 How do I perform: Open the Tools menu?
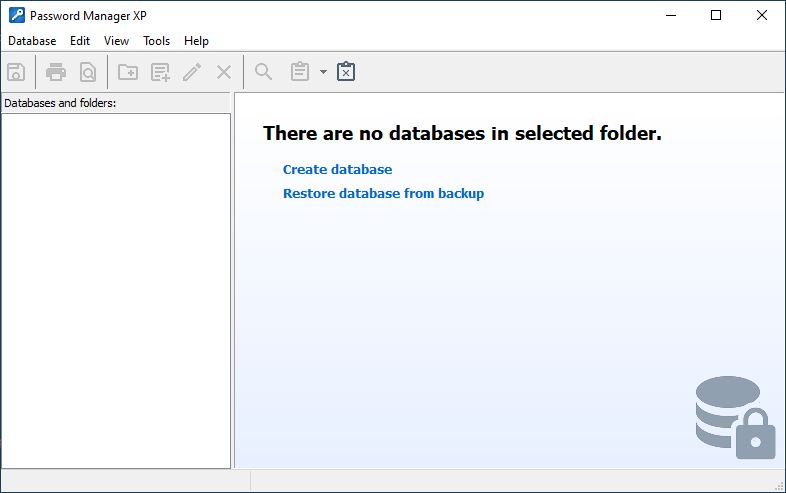pos(156,41)
